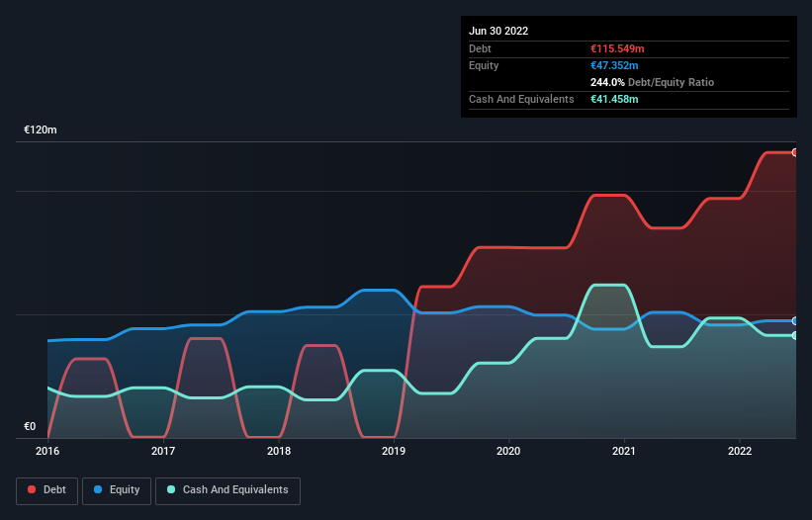Viewport: 812px width, 520px height.
Task: Click the red Debt endpoint marker
Action: [x=795, y=152]
